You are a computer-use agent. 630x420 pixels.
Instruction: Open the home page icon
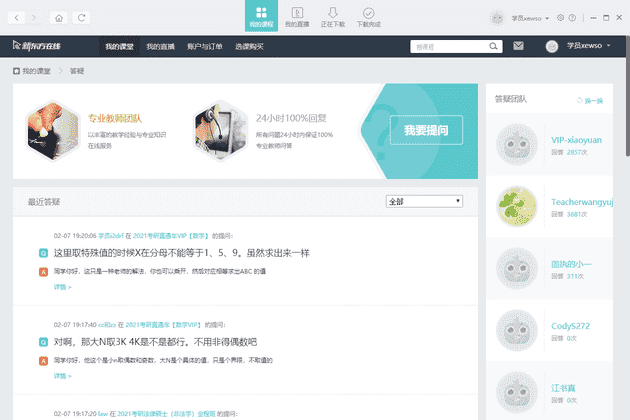[59, 18]
